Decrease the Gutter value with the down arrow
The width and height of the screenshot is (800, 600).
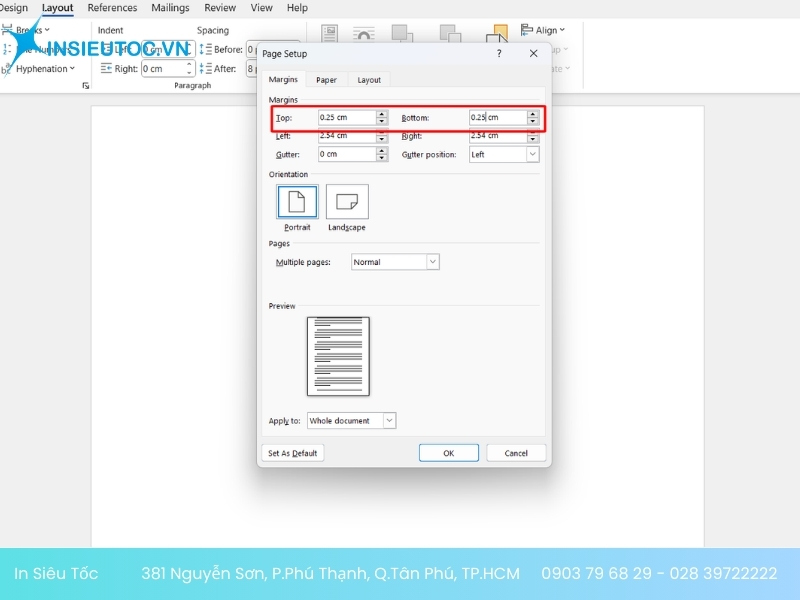(381, 158)
